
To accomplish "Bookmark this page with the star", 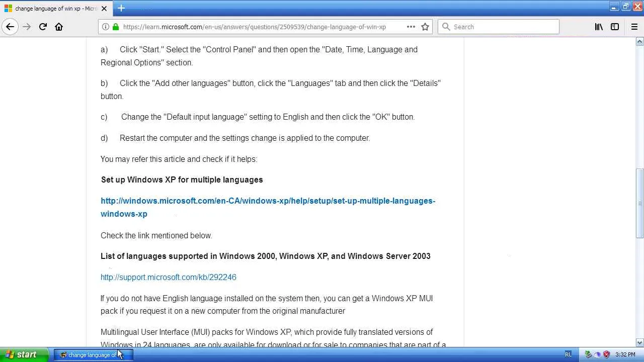I will point(425,27).
